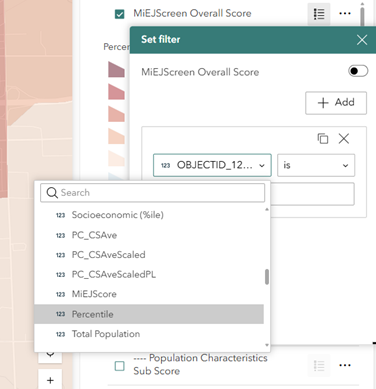Open the OBJECTID_12 field dropdown

pos(212,165)
